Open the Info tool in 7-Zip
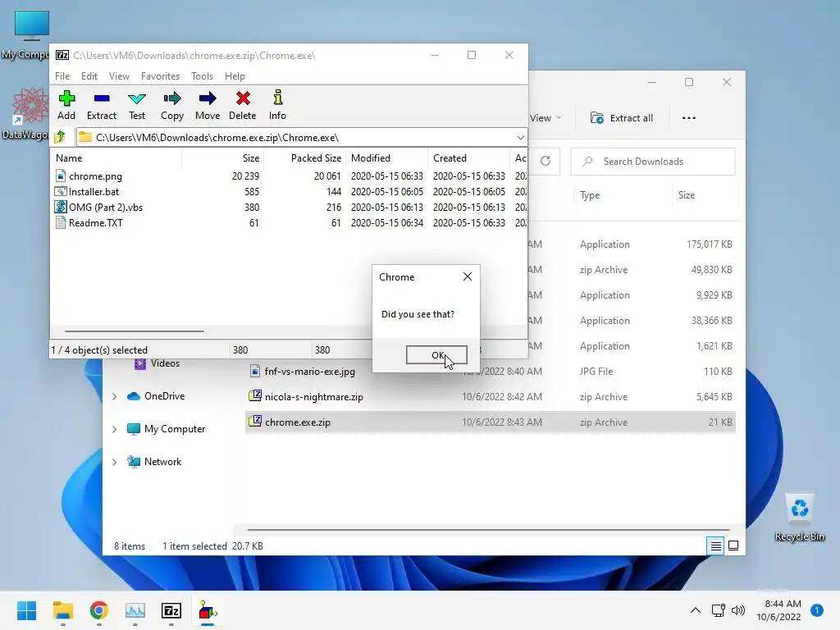This screenshot has height=630, width=840. (277, 105)
